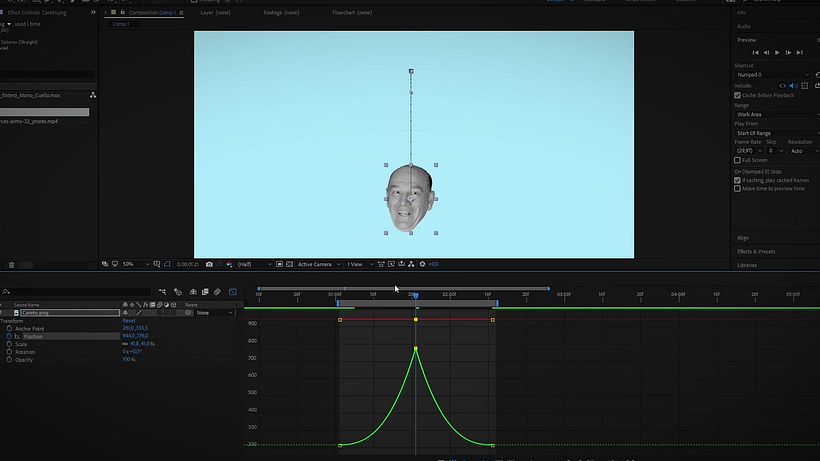Click the Opacity value 100 %
The image size is (820, 461).
click(129, 360)
